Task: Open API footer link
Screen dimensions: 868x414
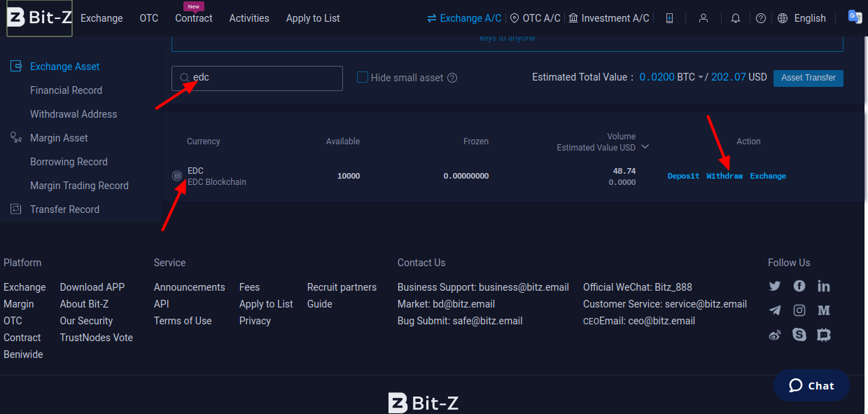Action: click(162, 304)
